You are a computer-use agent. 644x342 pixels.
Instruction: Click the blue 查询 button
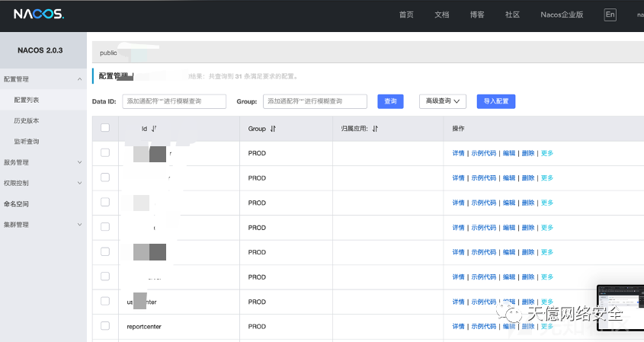[390, 101]
